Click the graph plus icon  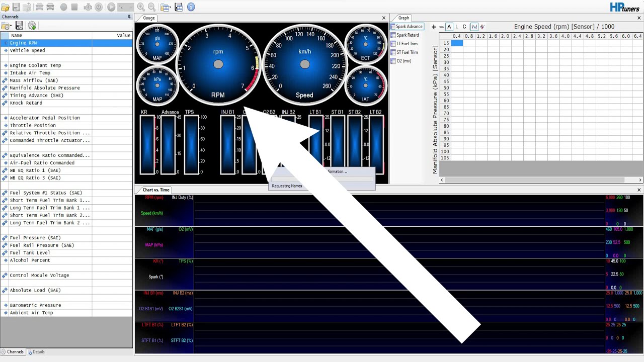coord(434,27)
